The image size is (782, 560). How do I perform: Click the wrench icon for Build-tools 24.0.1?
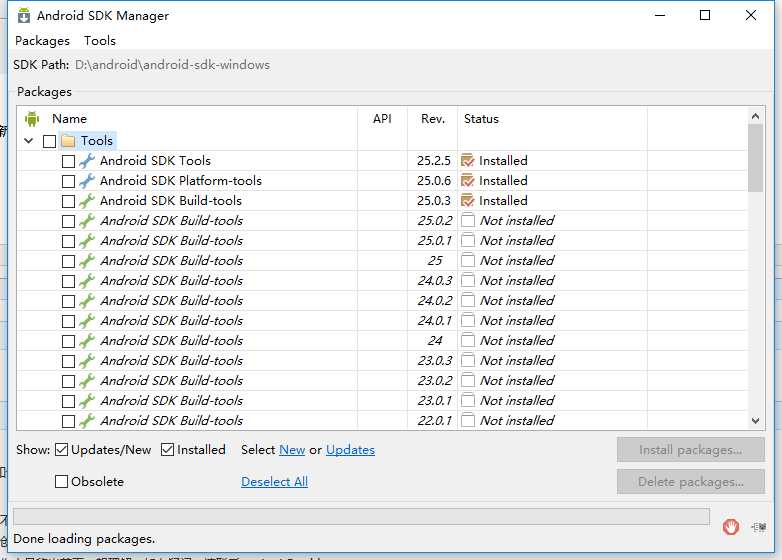tap(87, 320)
